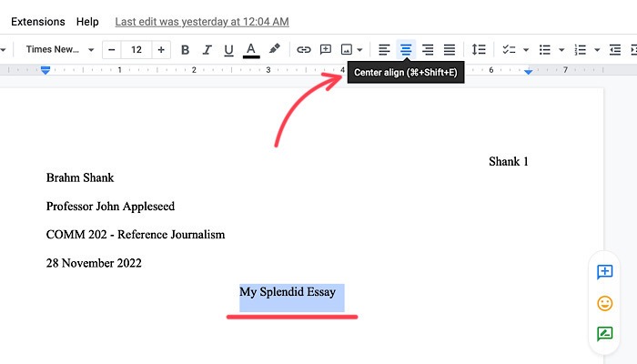Open the highlight color pen tool
This screenshot has width=637, height=364.
coord(275,49)
